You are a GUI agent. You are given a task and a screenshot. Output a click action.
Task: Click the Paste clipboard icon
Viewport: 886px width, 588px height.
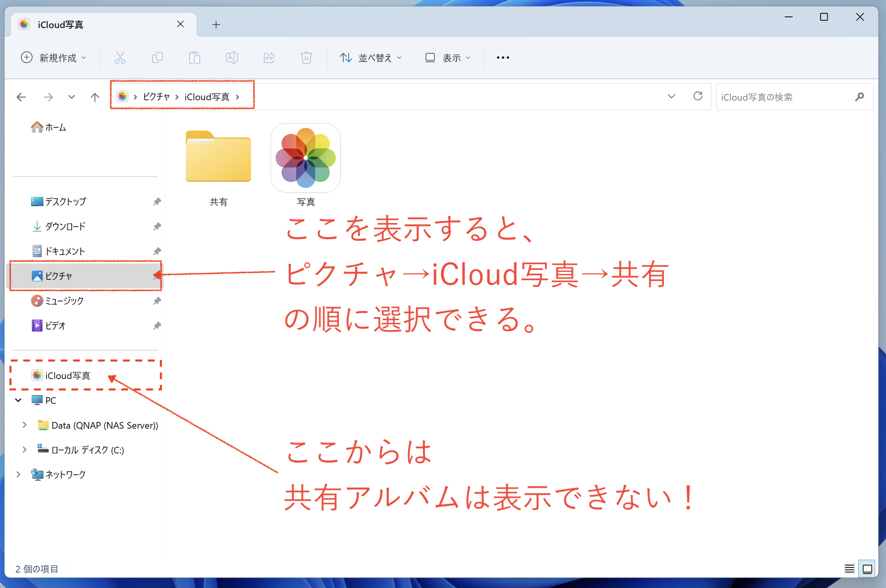tap(195, 58)
